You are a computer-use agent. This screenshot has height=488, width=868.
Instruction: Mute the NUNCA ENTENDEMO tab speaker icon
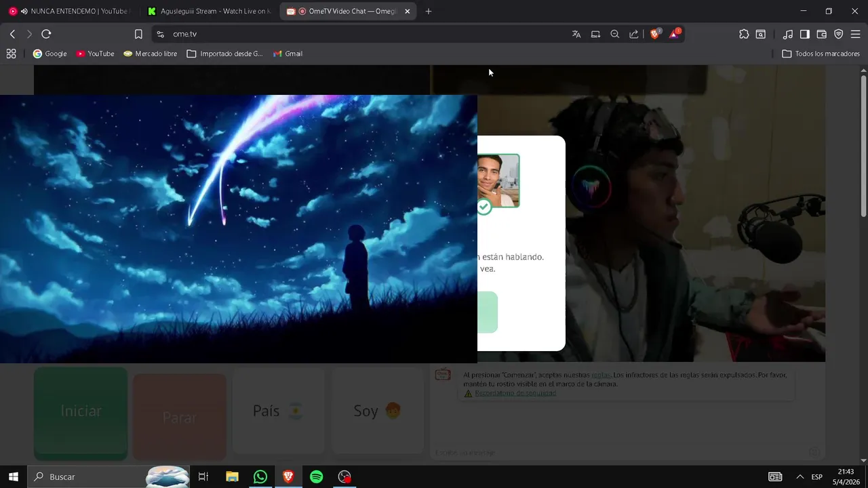tap(24, 12)
